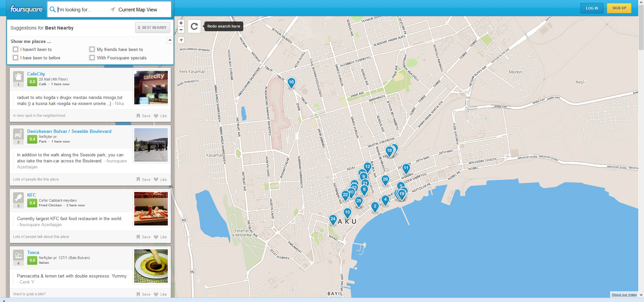Zoom out the map with minus button
644x302 pixels.
(181, 30)
